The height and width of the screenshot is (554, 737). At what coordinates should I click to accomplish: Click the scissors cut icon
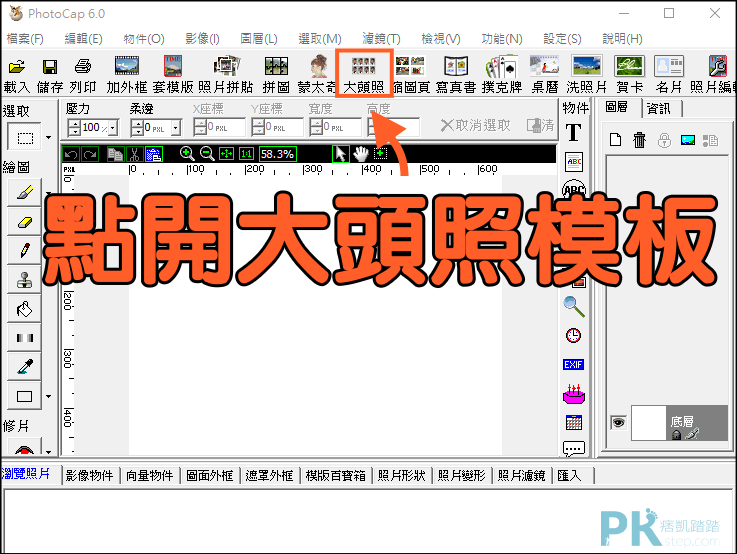[x=134, y=154]
